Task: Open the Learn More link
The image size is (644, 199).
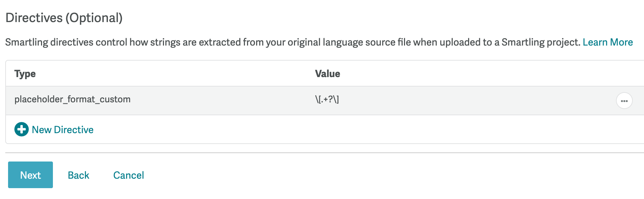Action: [x=608, y=42]
